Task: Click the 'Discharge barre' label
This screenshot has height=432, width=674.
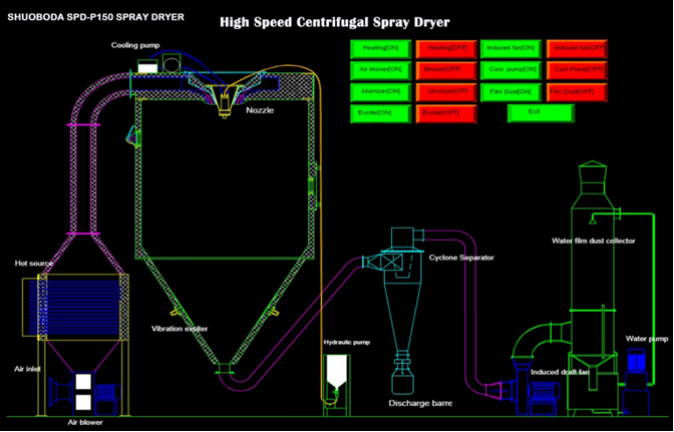Action: click(x=420, y=404)
